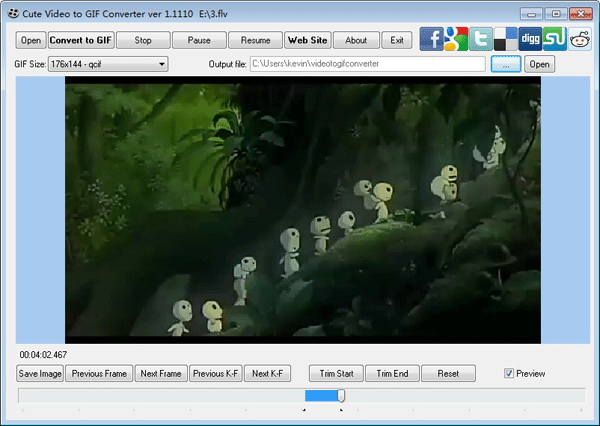600x426 pixels.
Task: Resume the conversion
Action: tap(255, 40)
